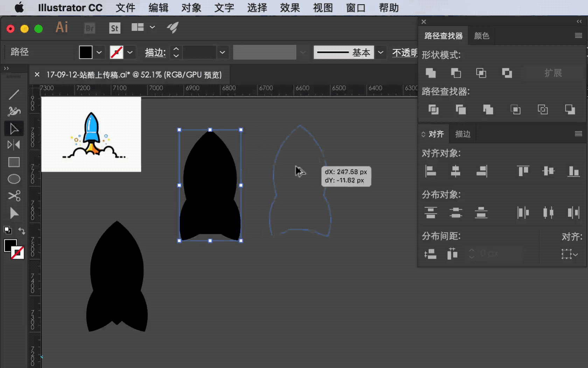Select the Ellipse tool
Image resolution: width=588 pixels, height=368 pixels.
pos(14,179)
